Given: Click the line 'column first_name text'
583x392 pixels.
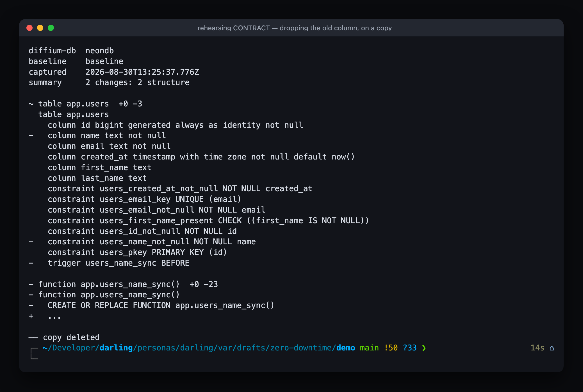Looking at the screenshot, I should pos(100,168).
